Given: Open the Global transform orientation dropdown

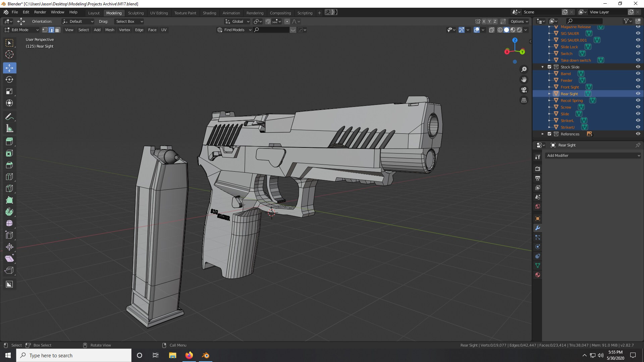Looking at the screenshot, I should 237,21.
